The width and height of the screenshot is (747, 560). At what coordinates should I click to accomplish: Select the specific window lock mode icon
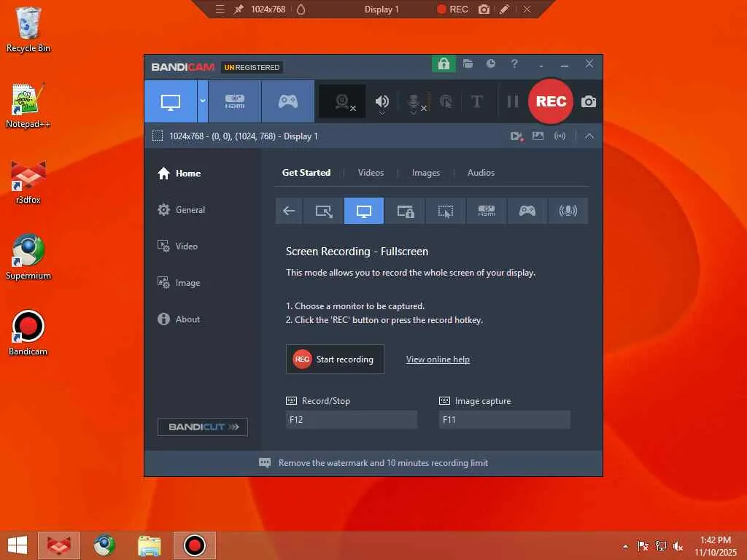point(406,211)
